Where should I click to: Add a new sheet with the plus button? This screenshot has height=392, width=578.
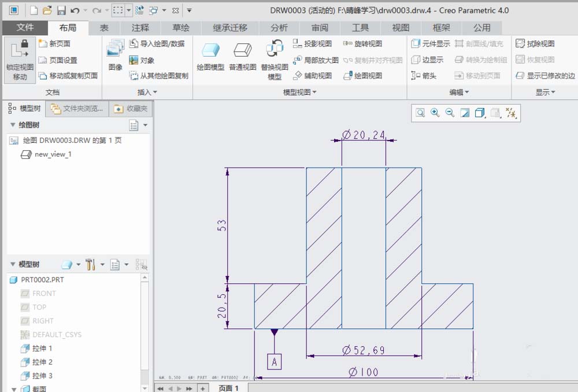point(203,389)
